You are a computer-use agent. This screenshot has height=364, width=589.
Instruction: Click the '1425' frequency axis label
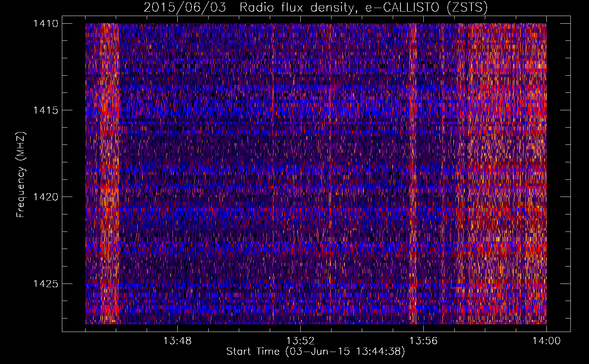click(46, 284)
